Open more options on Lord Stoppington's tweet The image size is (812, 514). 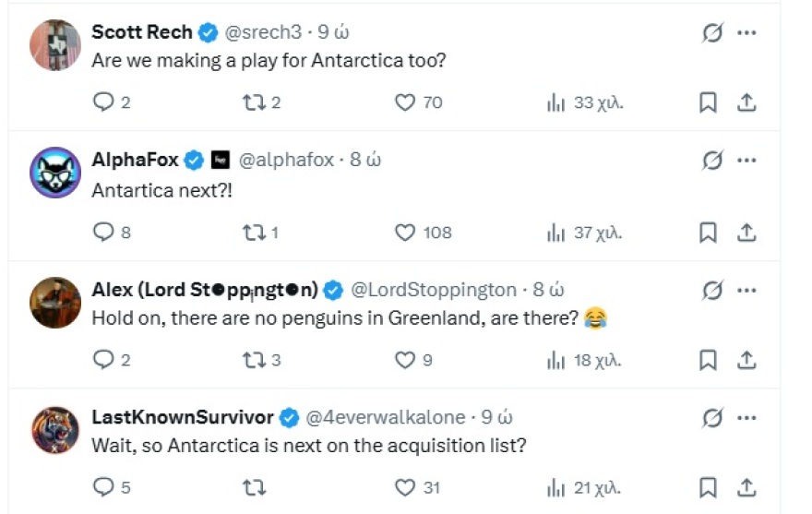point(746,290)
